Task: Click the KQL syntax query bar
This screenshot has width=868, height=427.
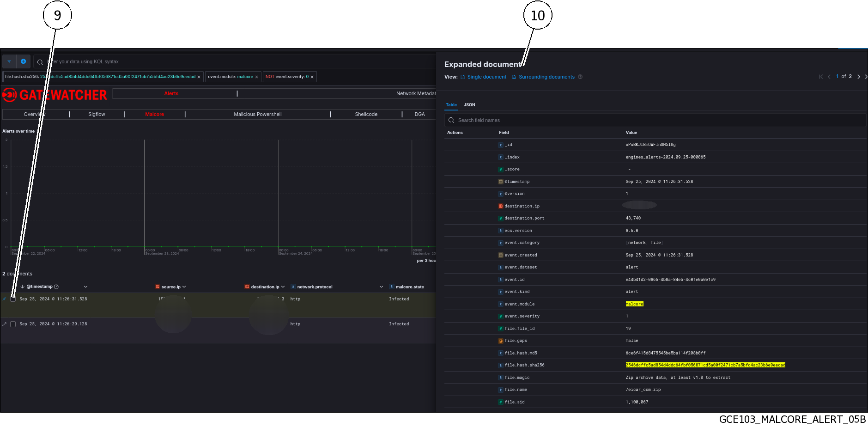Action: [139, 61]
